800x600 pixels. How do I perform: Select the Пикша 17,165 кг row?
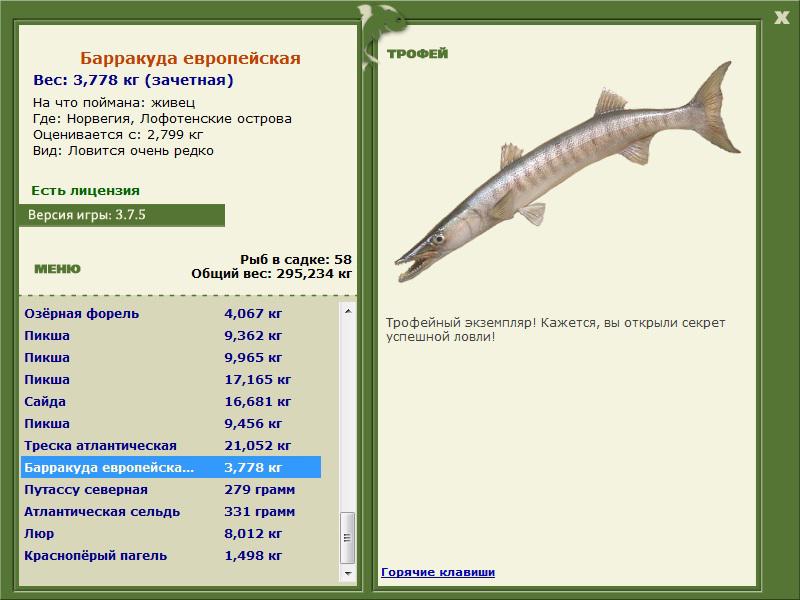click(x=171, y=379)
